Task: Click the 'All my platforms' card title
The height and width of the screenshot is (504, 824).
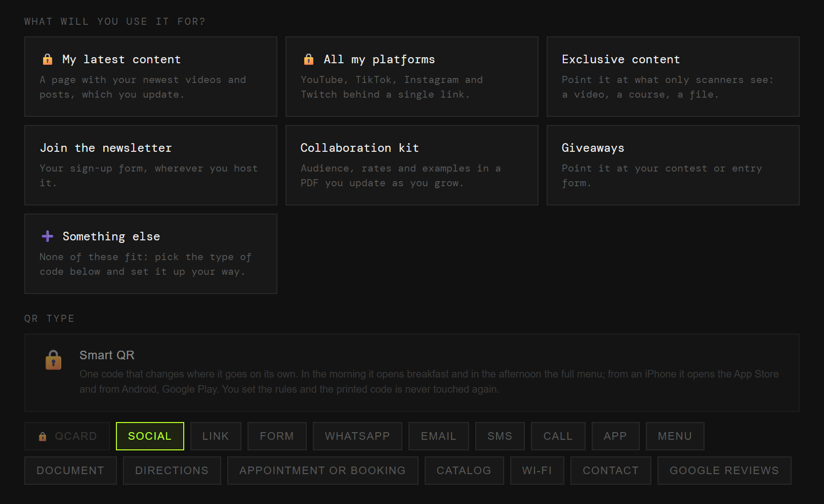Action: point(380,60)
